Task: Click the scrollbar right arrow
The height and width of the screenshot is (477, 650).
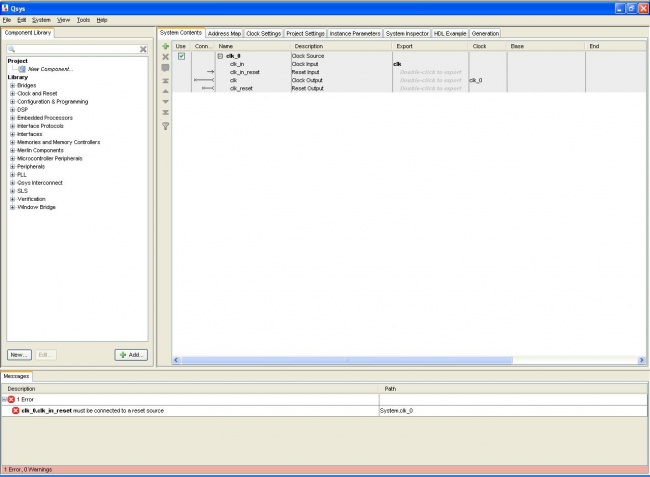Action: point(642,360)
